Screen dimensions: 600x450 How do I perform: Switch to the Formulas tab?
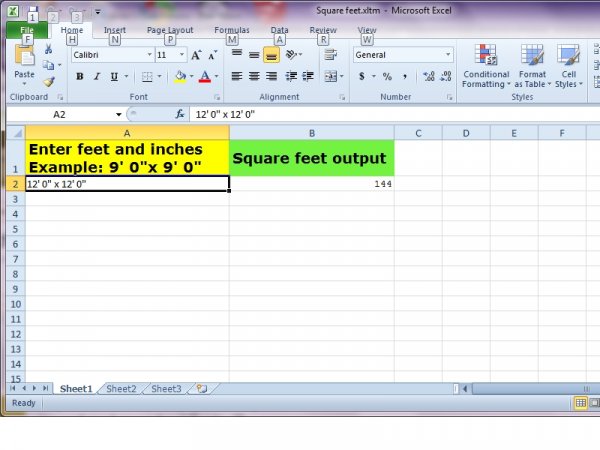[x=232, y=30]
